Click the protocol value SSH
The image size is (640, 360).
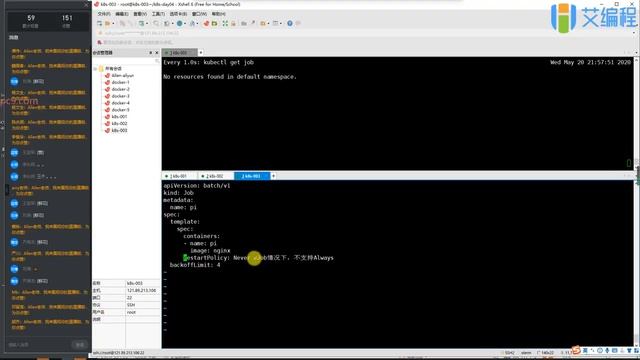pyautogui.click(x=131, y=305)
